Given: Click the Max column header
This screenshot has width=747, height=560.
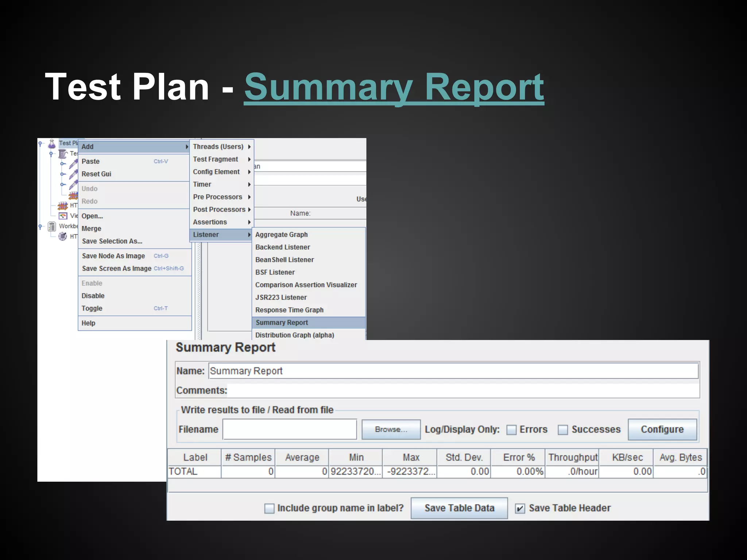Looking at the screenshot, I should pyautogui.click(x=410, y=457).
